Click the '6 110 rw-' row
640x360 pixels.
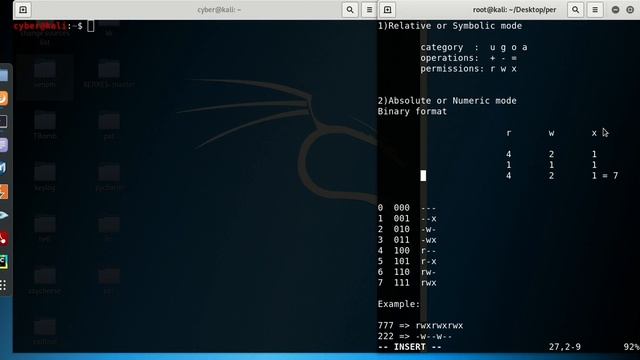coord(407,272)
